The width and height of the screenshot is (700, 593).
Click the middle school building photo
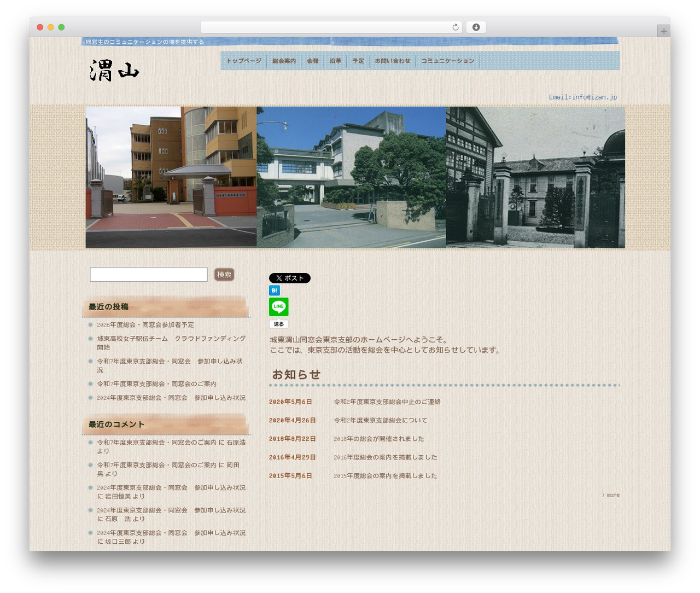351,177
